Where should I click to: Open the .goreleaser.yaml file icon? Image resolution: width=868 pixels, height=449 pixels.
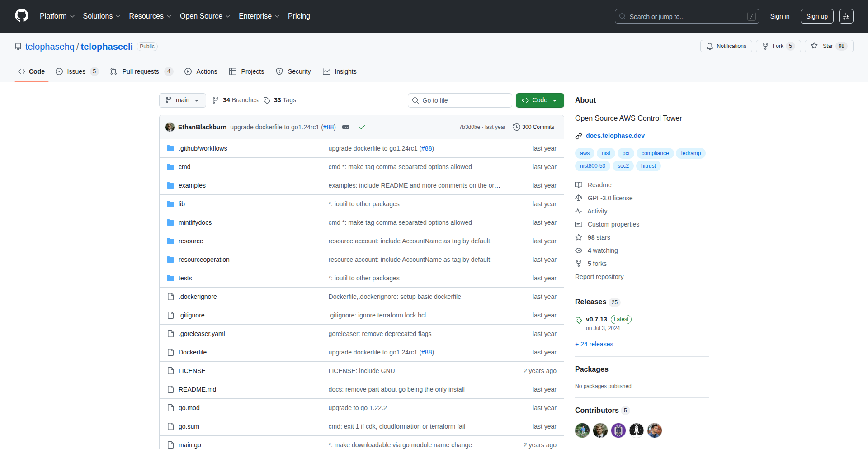click(x=170, y=334)
